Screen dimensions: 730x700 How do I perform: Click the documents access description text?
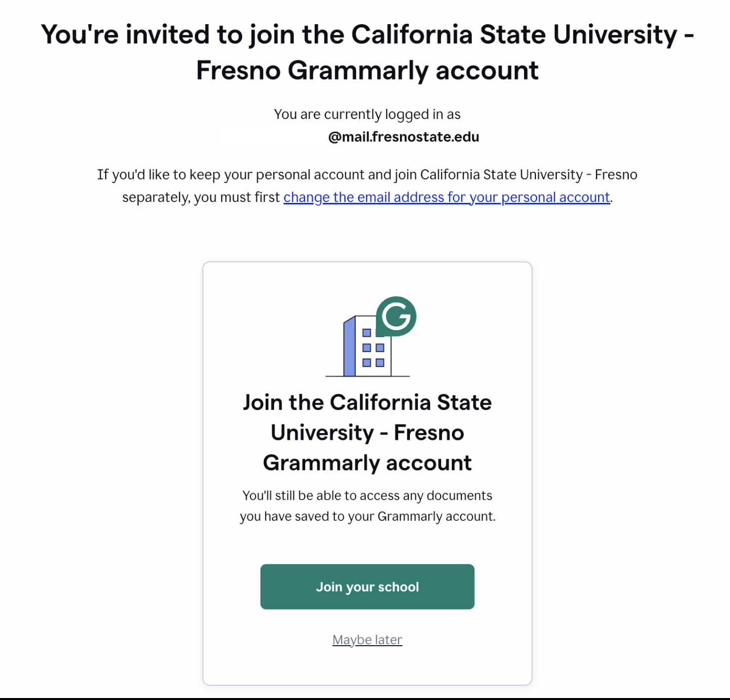coord(367,506)
